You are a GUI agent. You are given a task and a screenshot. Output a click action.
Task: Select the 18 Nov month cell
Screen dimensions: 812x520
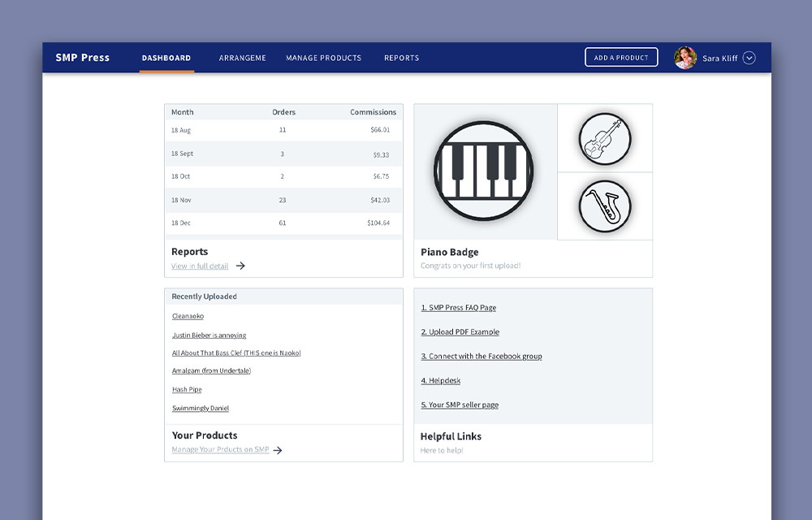[x=181, y=200]
